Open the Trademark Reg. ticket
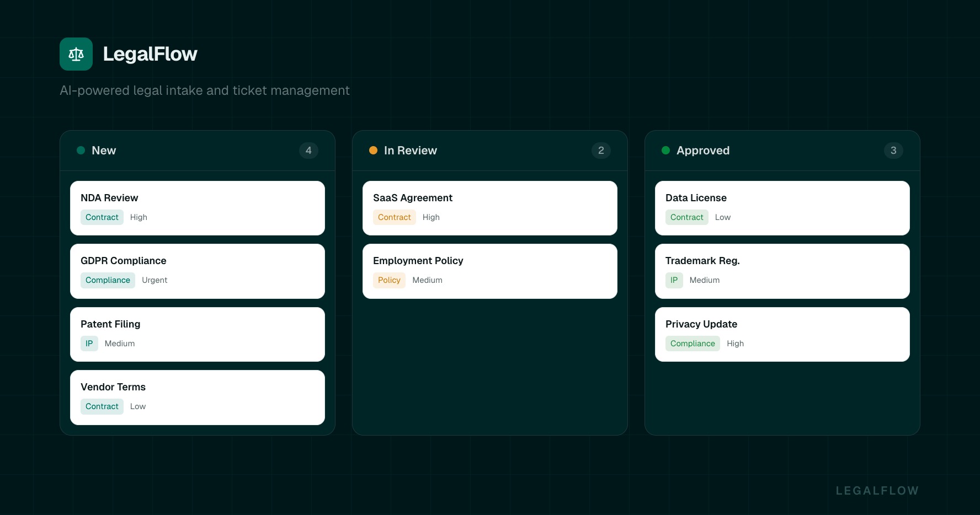The image size is (980, 515). tap(782, 271)
